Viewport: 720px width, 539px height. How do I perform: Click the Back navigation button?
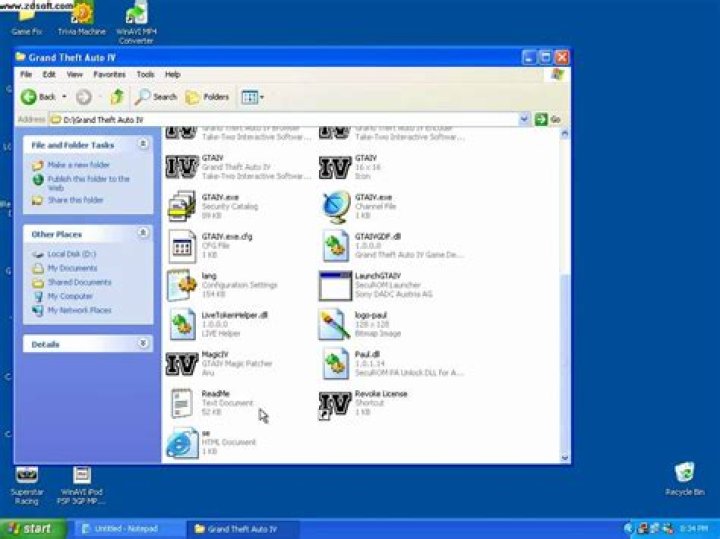[38, 97]
